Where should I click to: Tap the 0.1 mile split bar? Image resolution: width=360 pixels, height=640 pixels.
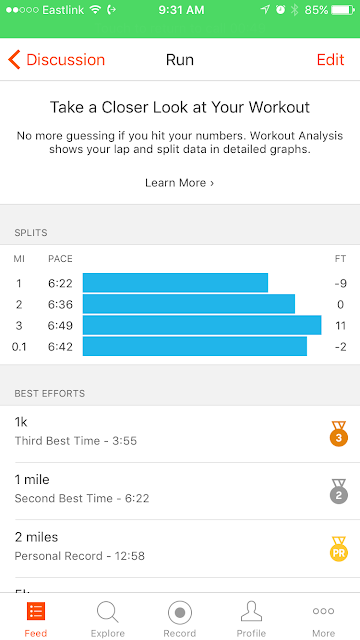195,347
